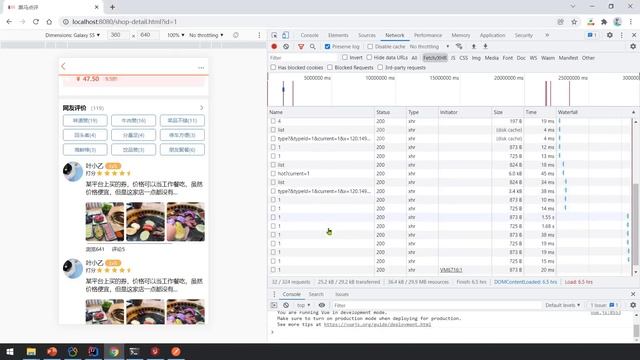Open File Explorer from taskbar
Viewport: 640px width, 360px height.
coord(31,351)
